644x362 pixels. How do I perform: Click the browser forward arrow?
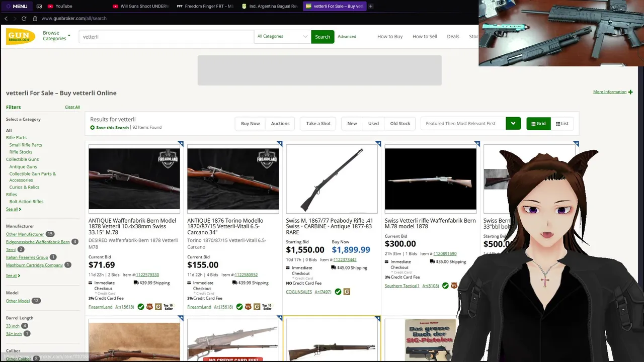[15, 19]
